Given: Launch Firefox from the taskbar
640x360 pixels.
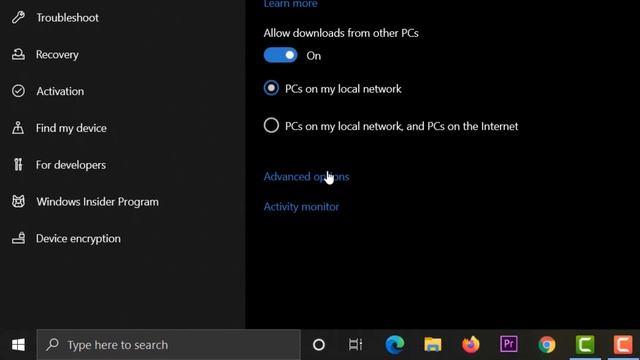Looking at the screenshot, I should pos(471,345).
